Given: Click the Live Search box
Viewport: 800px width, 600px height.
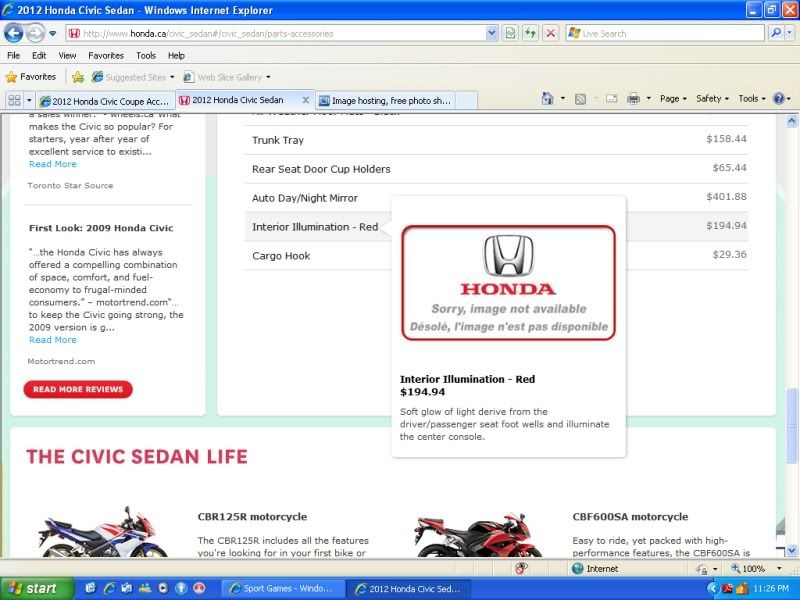Looking at the screenshot, I should 664,34.
